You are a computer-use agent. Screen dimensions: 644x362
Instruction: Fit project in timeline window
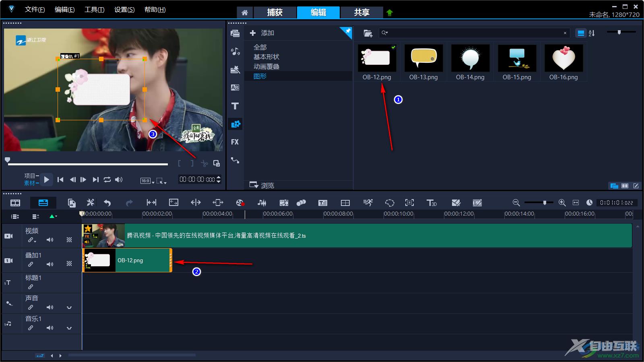coord(576,203)
